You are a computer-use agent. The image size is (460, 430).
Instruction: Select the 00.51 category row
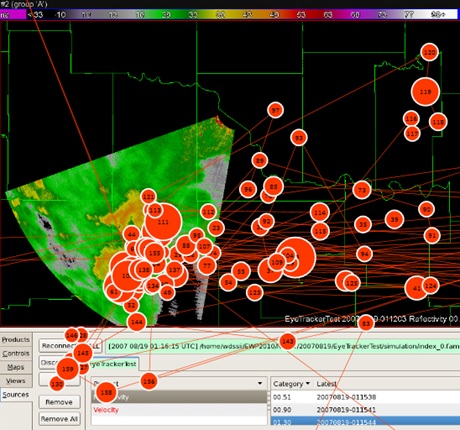[365, 397]
